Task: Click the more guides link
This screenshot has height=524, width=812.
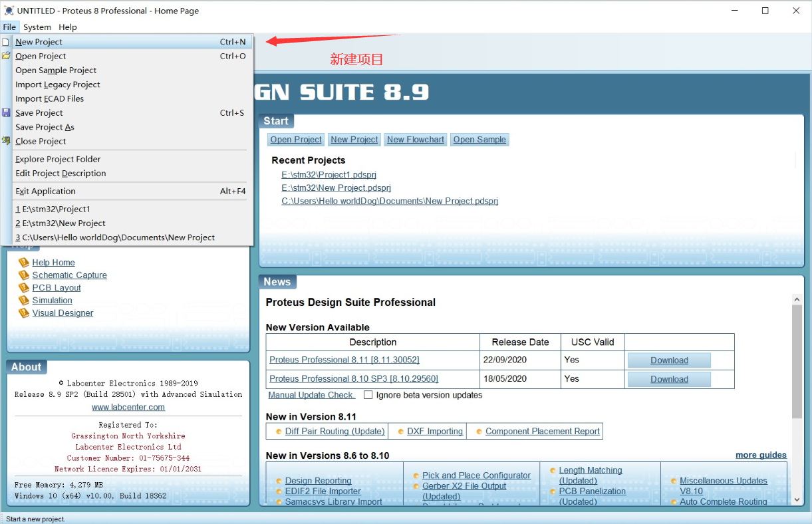Action: [x=761, y=456]
